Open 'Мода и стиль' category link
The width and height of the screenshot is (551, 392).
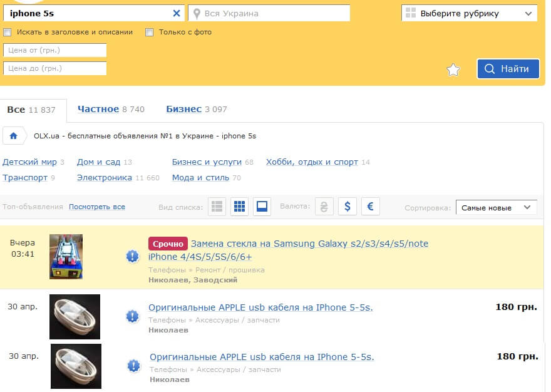point(200,178)
